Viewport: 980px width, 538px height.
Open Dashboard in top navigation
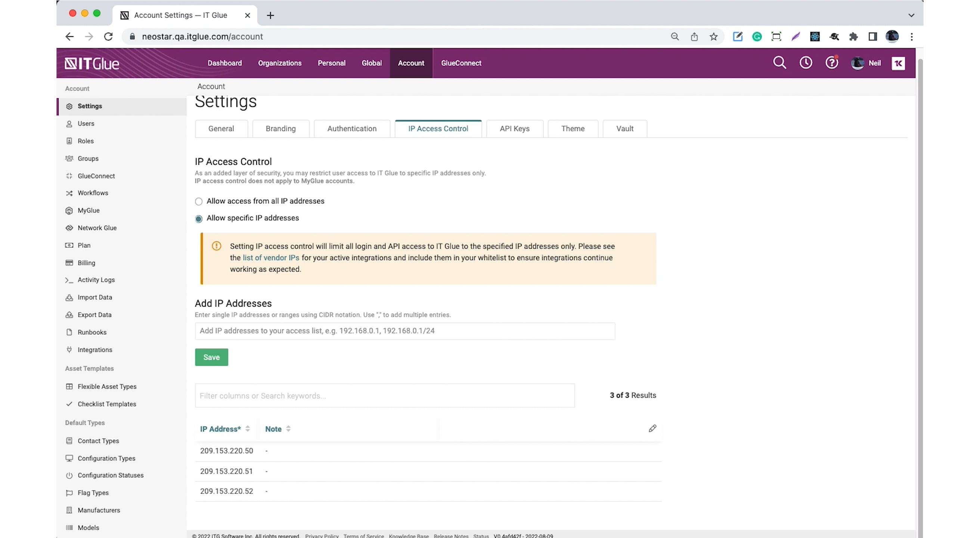tap(224, 63)
